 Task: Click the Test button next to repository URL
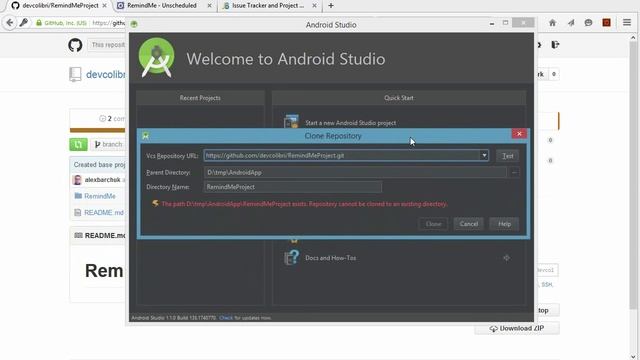pos(507,156)
